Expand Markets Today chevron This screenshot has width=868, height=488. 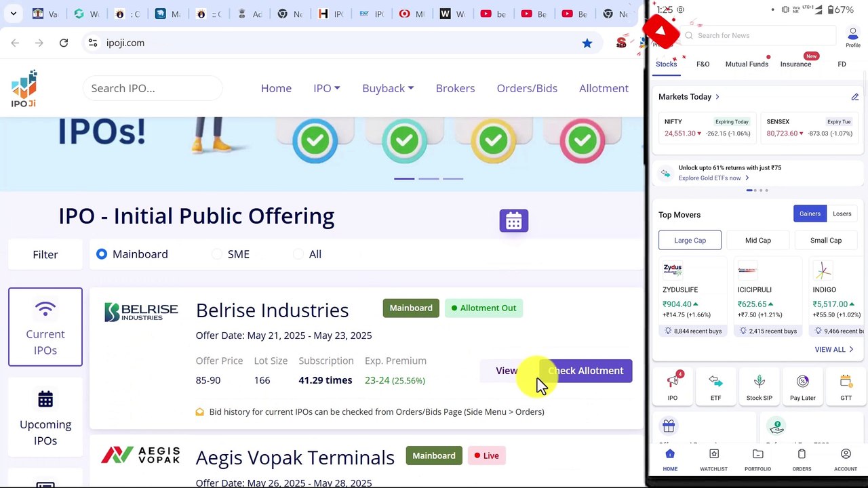click(717, 97)
